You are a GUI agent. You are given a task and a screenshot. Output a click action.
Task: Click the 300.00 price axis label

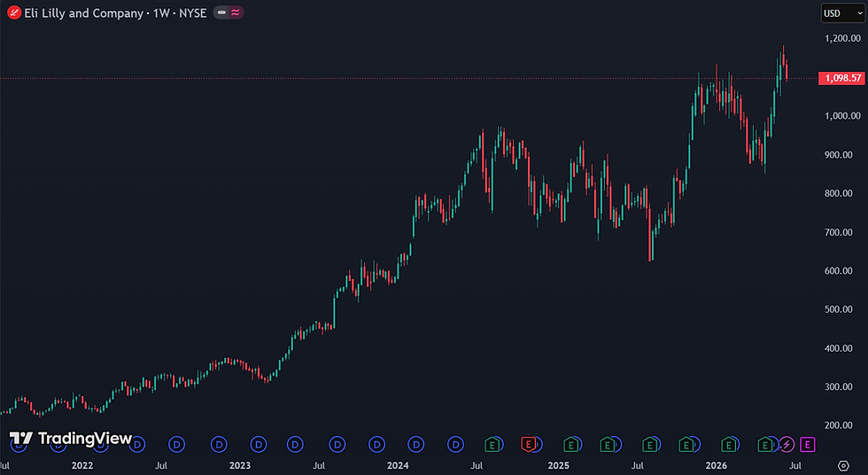pyautogui.click(x=838, y=386)
